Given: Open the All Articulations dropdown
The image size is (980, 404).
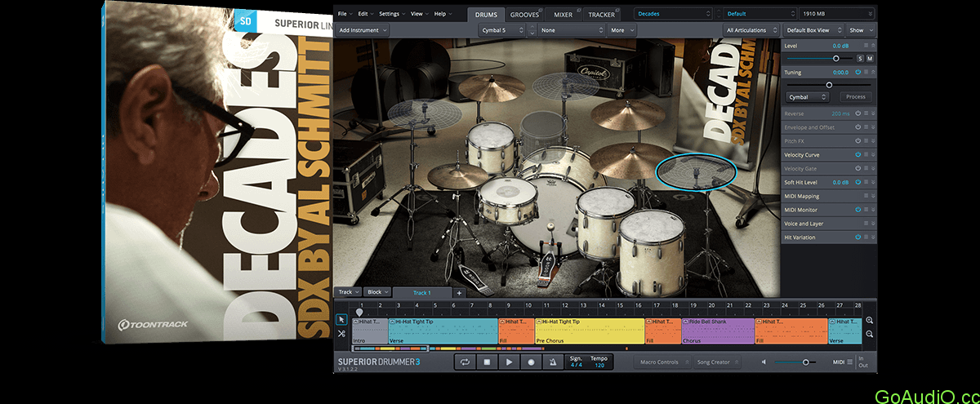Looking at the screenshot, I should point(751,30).
